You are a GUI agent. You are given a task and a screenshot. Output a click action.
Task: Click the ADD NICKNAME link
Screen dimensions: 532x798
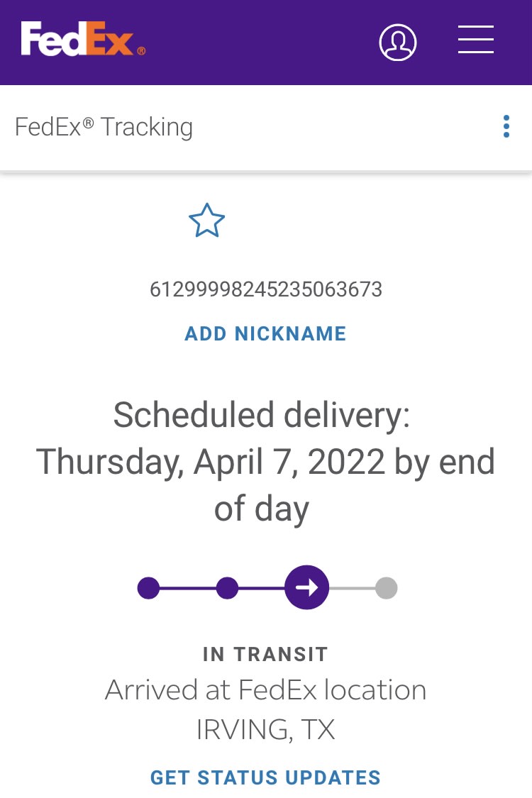(265, 333)
